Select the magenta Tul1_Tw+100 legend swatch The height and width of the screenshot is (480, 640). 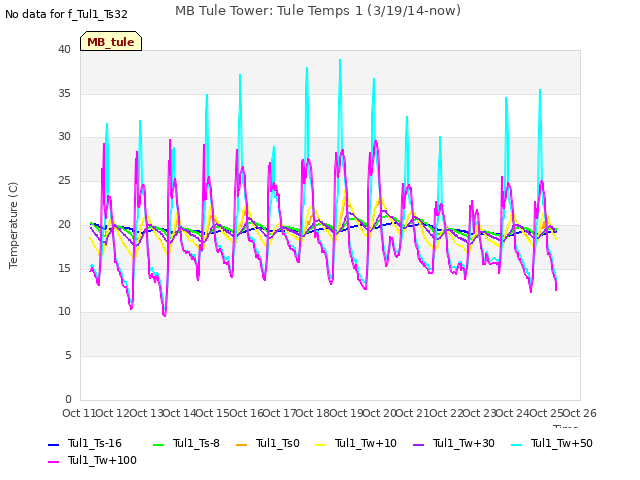pos(53,462)
